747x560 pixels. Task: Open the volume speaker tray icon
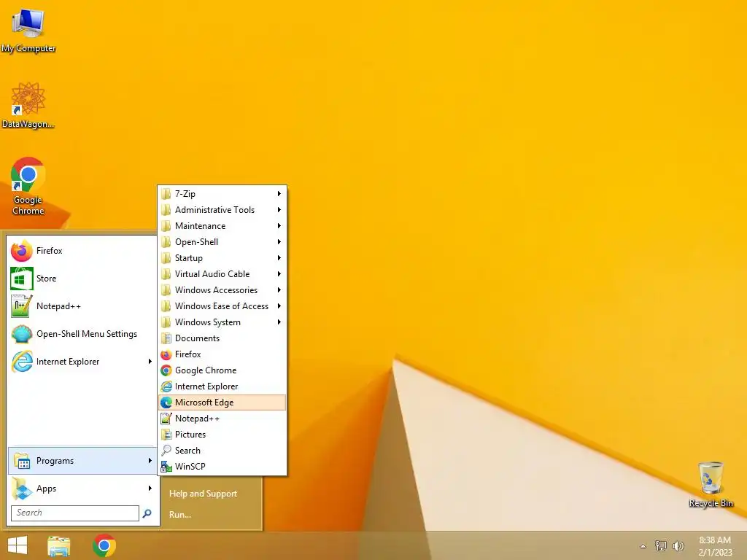[x=678, y=545]
